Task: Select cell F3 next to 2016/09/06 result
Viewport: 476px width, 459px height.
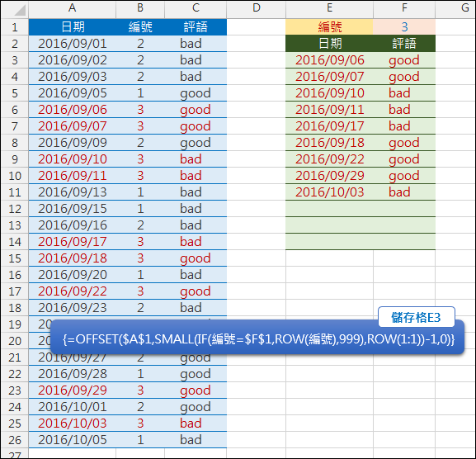Action: tap(404, 60)
